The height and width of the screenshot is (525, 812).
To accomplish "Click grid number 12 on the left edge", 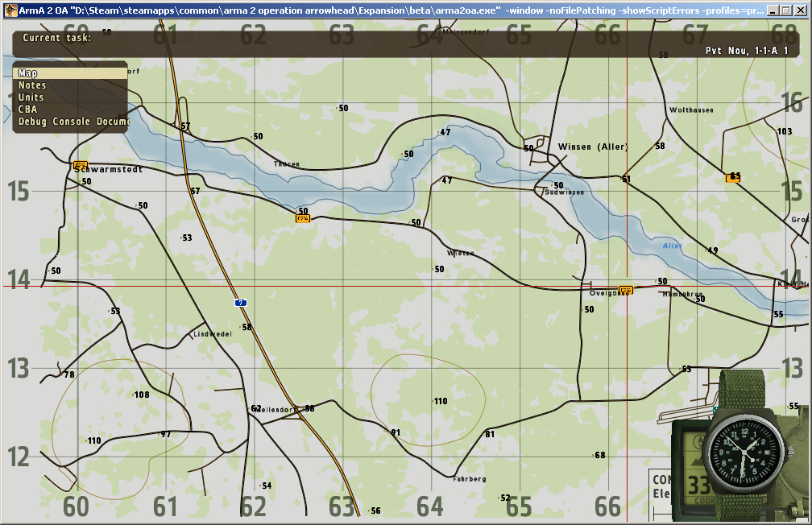I will (x=18, y=457).
